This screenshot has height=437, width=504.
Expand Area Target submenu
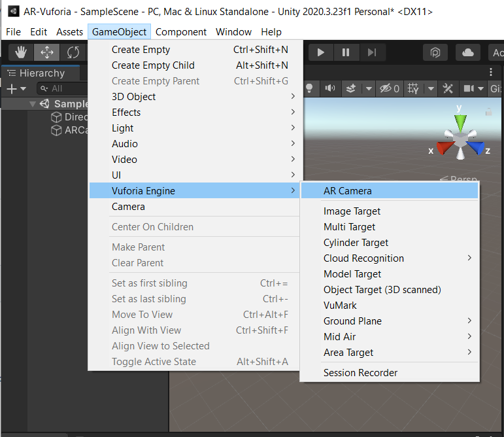pyautogui.click(x=389, y=353)
